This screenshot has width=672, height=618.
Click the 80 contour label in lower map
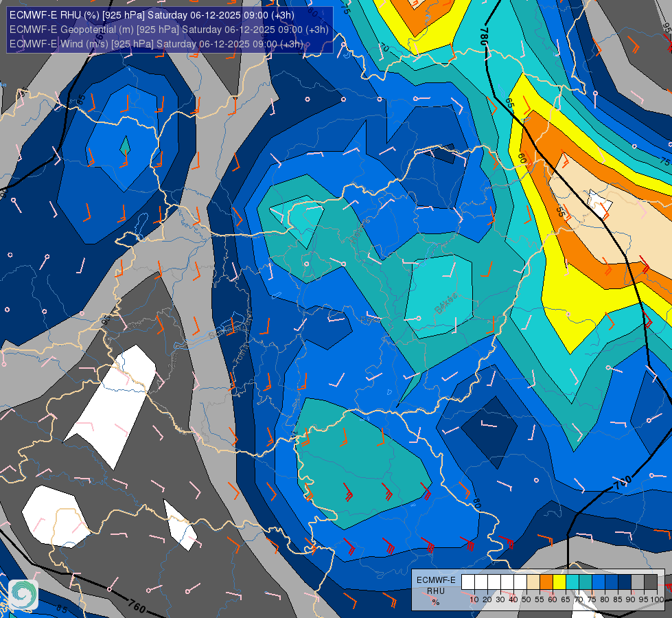tap(476, 503)
